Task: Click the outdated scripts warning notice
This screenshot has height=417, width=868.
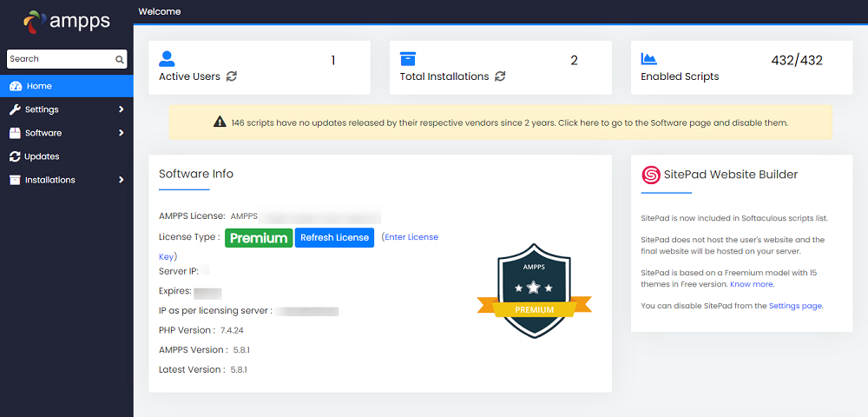Action: click(x=501, y=122)
